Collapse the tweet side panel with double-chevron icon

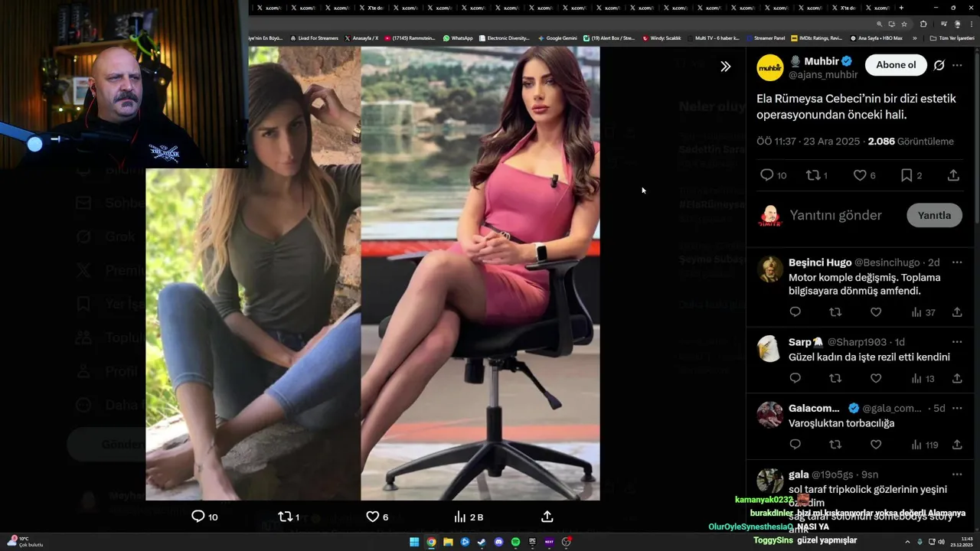point(725,67)
